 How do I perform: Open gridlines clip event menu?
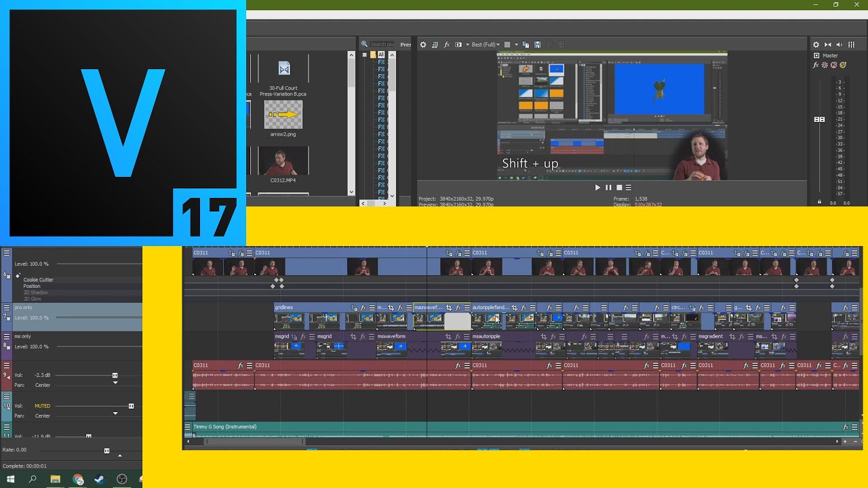[x=371, y=308]
